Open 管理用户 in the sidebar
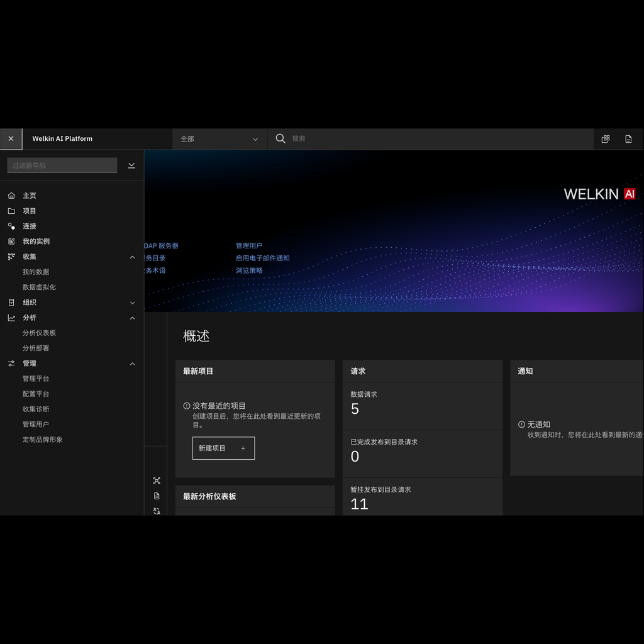The width and height of the screenshot is (644, 644). coord(36,424)
